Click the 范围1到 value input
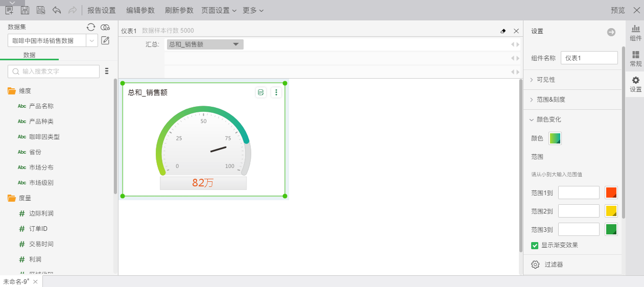 pos(579,193)
